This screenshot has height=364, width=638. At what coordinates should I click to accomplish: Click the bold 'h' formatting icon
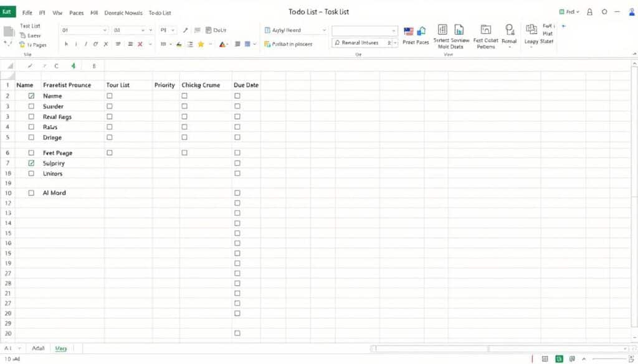coord(66,44)
